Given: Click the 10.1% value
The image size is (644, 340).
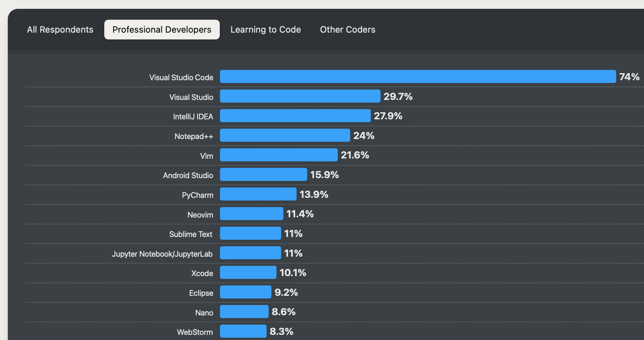Looking at the screenshot, I should pyautogui.click(x=293, y=273).
